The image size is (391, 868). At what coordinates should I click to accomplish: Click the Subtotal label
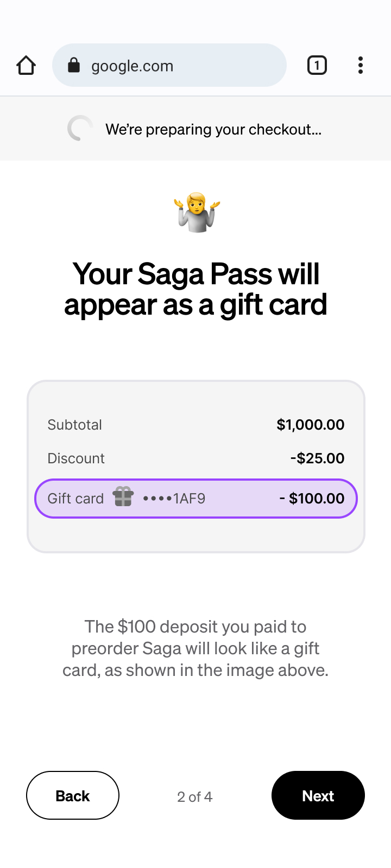point(75,425)
